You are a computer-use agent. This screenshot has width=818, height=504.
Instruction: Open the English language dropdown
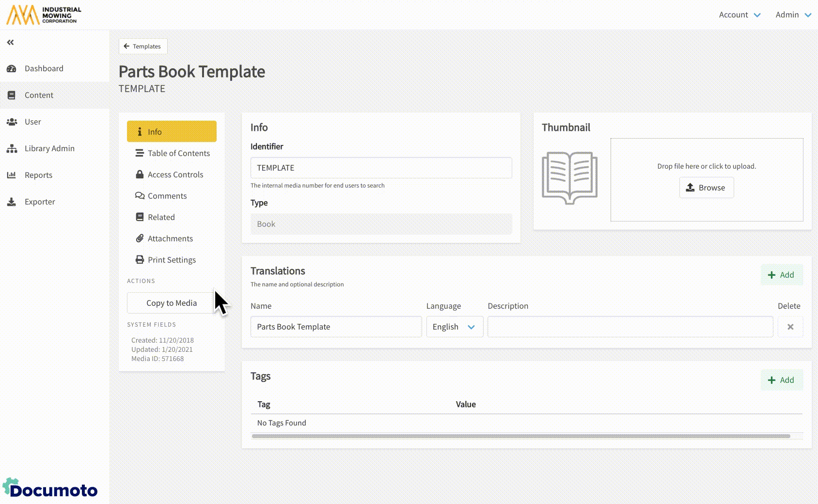(454, 327)
